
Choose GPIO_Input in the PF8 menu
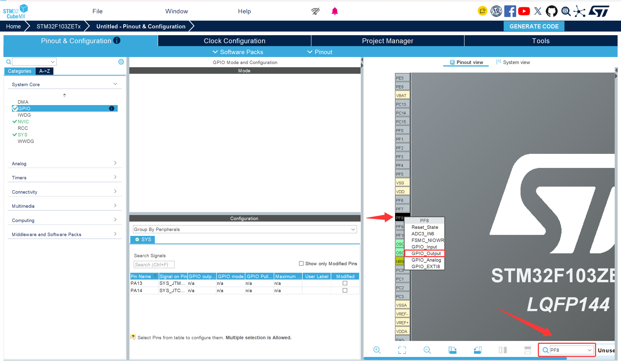[x=424, y=247]
